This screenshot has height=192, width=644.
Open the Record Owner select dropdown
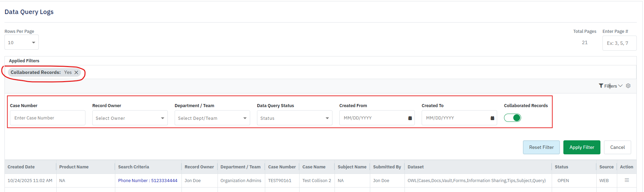[x=130, y=118]
